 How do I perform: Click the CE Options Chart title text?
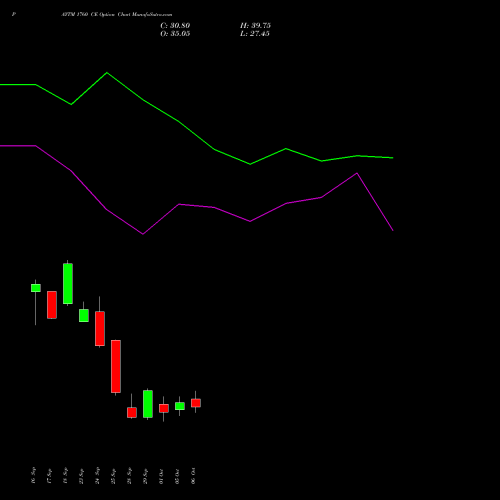[x=117, y=14]
